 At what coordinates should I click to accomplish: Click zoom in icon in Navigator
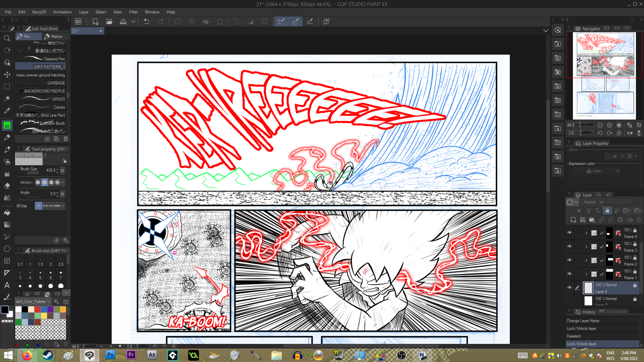(609, 125)
